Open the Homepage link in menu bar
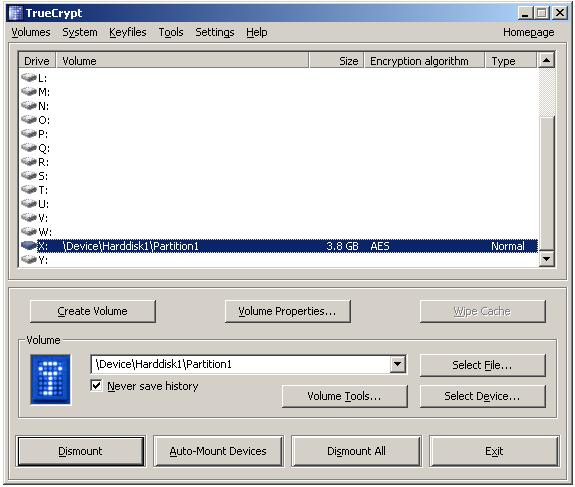This screenshot has height=487, width=575. pos(528,32)
